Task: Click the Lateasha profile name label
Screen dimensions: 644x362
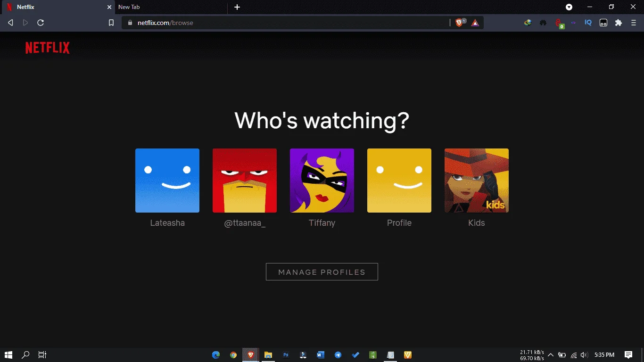Action: coord(167,223)
